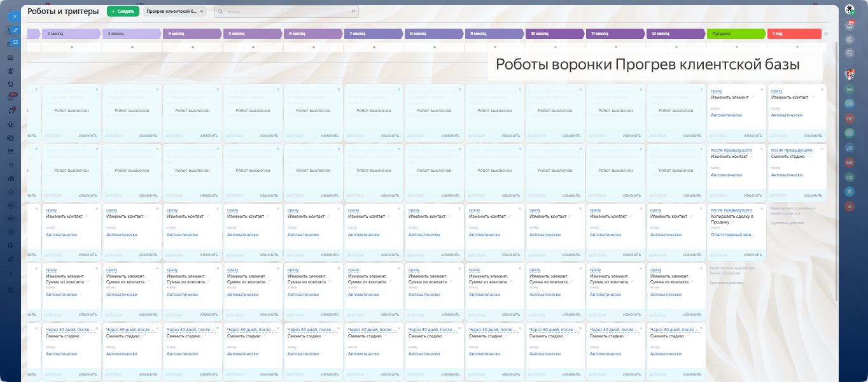
Task: Click Изменить контакт robot title in 3 месяц stage
Action: point(125,216)
